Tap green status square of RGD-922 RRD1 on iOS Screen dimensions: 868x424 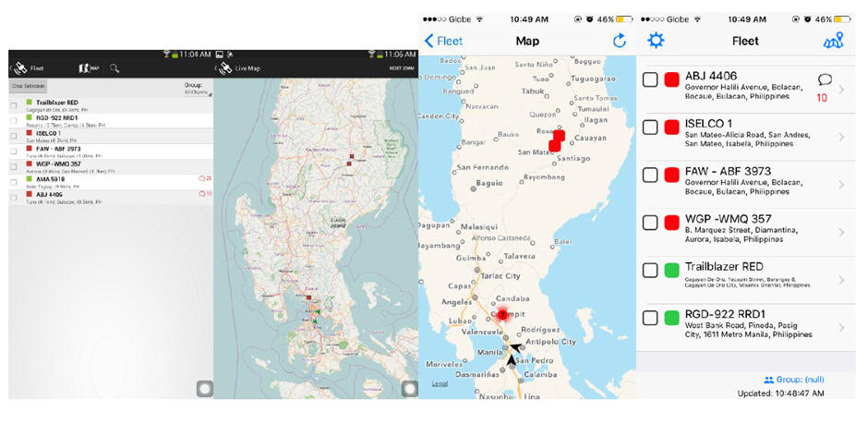(671, 319)
